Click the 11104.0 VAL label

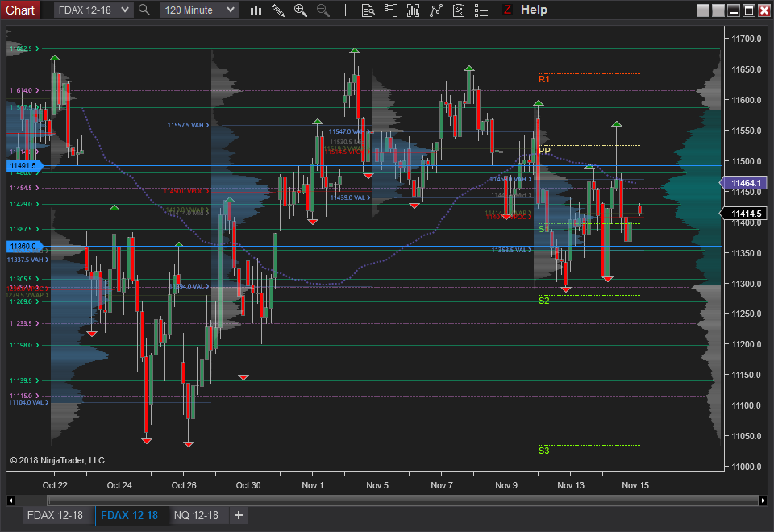tap(28, 402)
